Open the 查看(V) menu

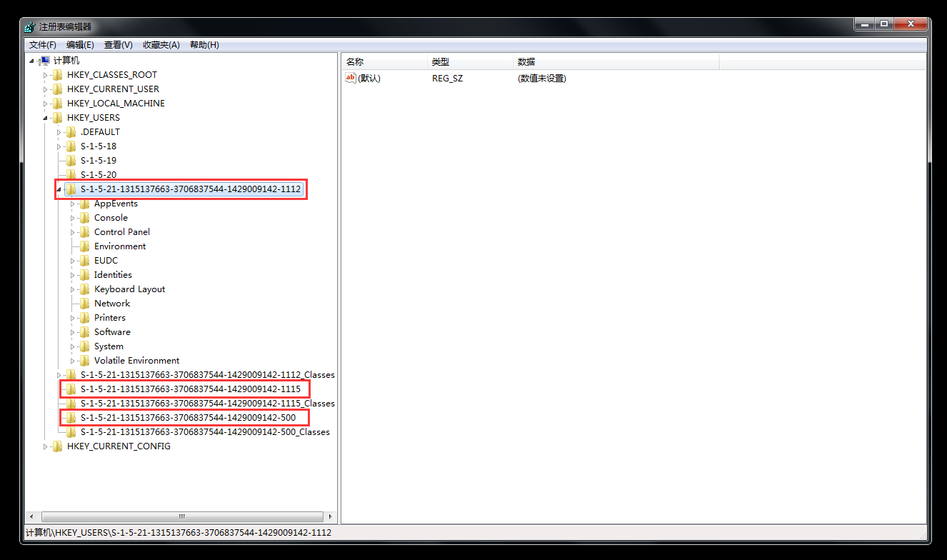[119, 45]
